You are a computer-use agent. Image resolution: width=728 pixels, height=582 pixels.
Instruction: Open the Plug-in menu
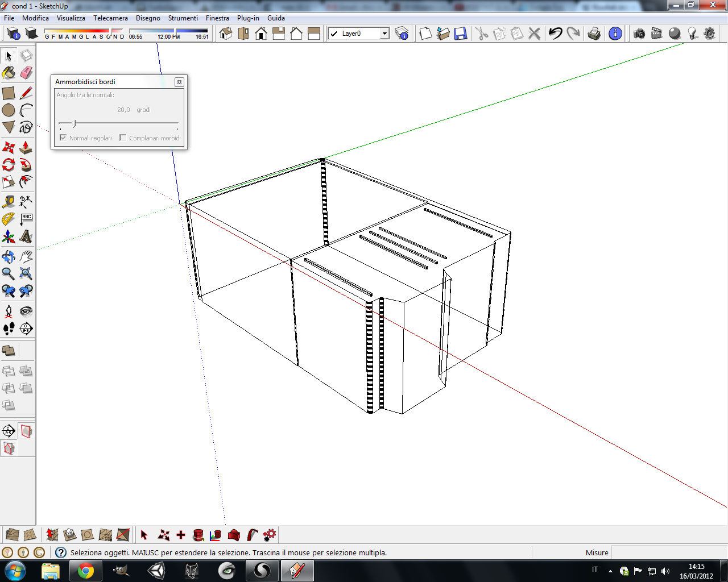(248, 18)
